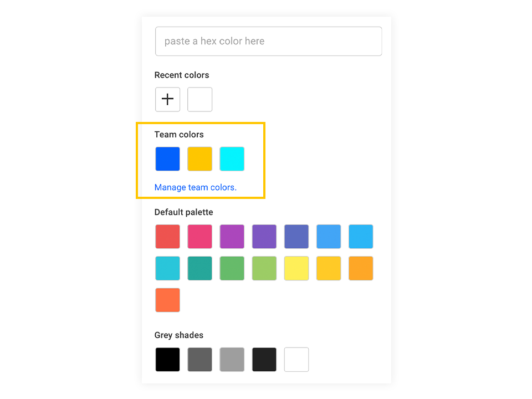Select the sky blue Default palette swatch
Viewport: 532px width, 399px height.
click(328, 237)
